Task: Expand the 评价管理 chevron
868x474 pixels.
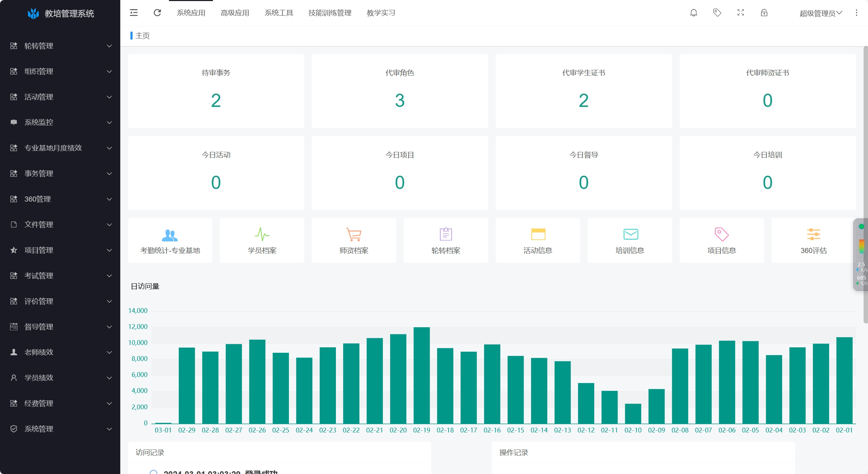Action: pyautogui.click(x=109, y=301)
